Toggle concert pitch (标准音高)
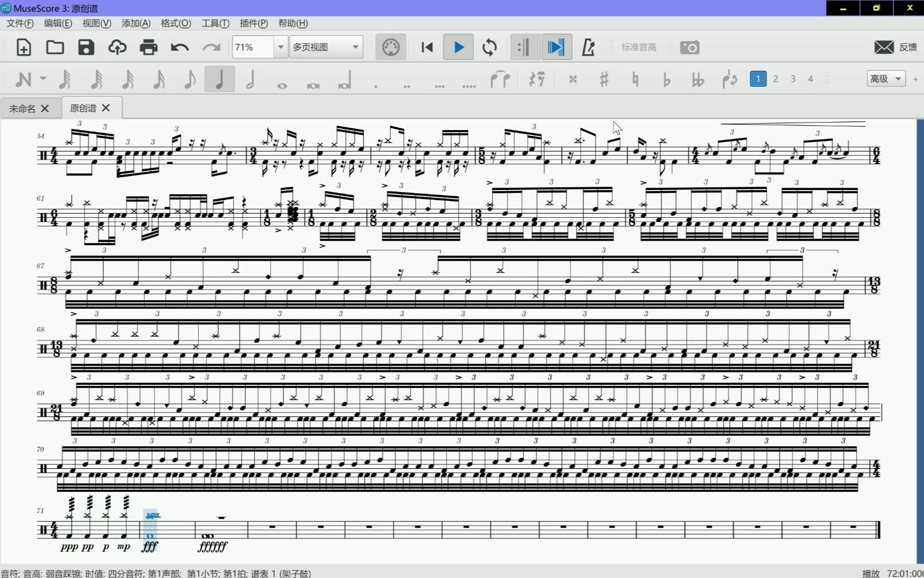Screen dimensions: 924x578 tap(638, 48)
